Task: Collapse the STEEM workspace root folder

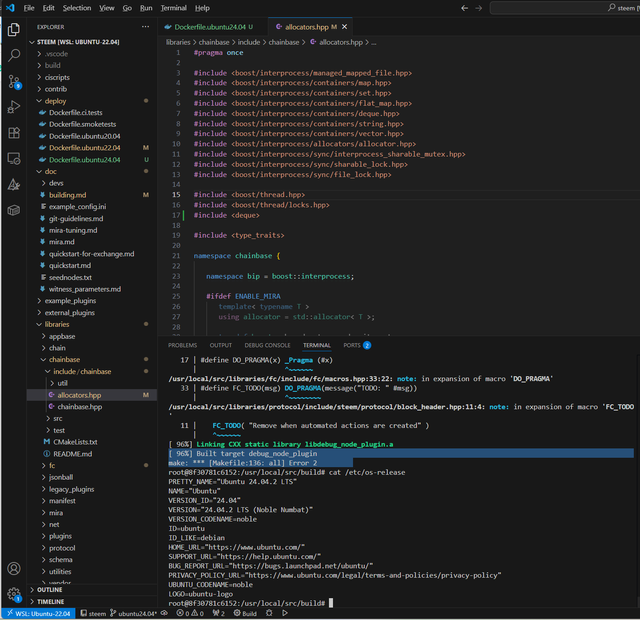Action: pos(78,42)
